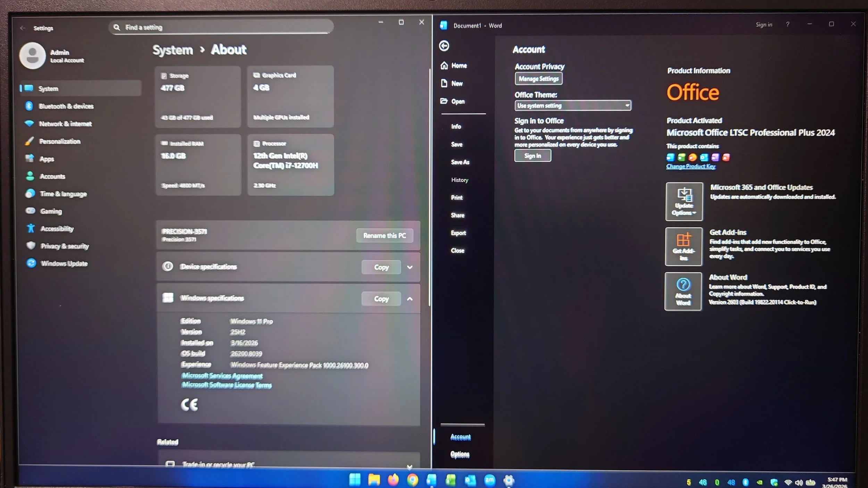Screen dimensions: 868x488
Task: Click the back arrow in Word backstage
Action: [x=444, y=46]
